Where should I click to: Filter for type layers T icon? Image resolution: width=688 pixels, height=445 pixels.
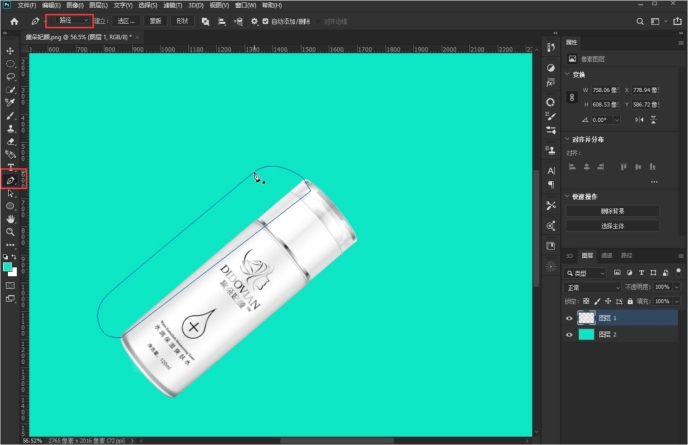tap(641, 273)
